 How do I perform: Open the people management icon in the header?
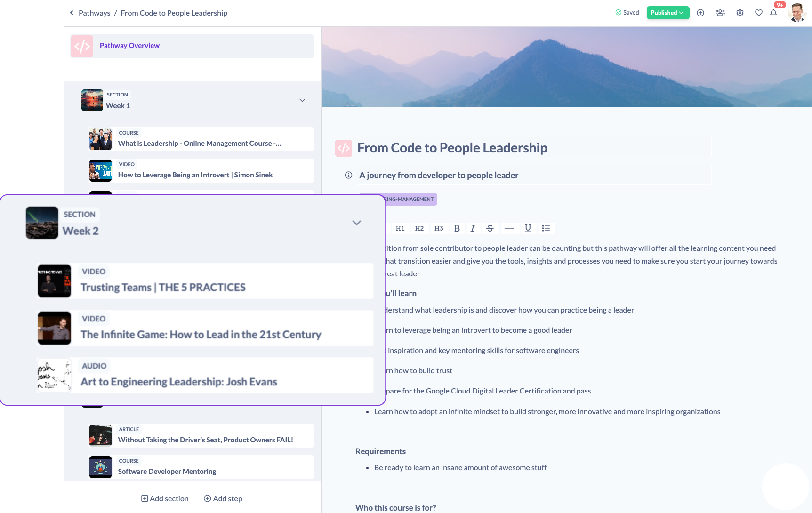coord(720,13)
